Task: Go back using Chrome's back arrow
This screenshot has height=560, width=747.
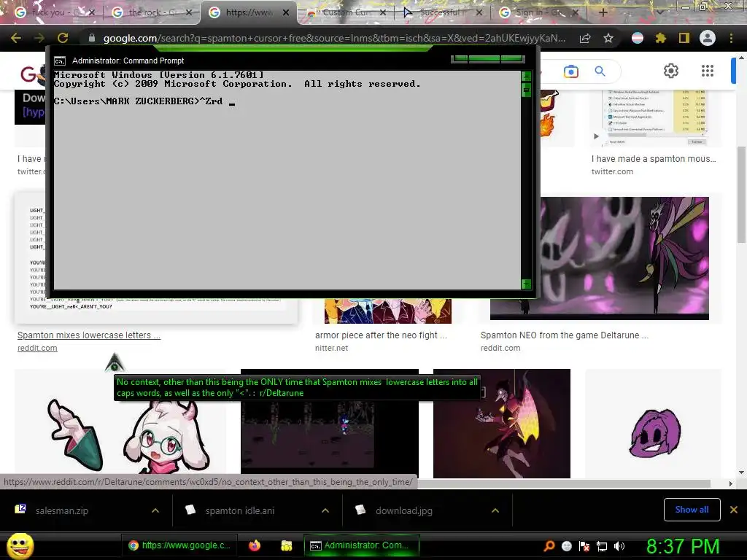Action: [x=16, y=38]
